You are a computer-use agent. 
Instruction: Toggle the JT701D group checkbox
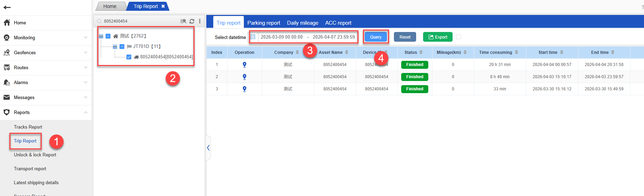(122, 47)
